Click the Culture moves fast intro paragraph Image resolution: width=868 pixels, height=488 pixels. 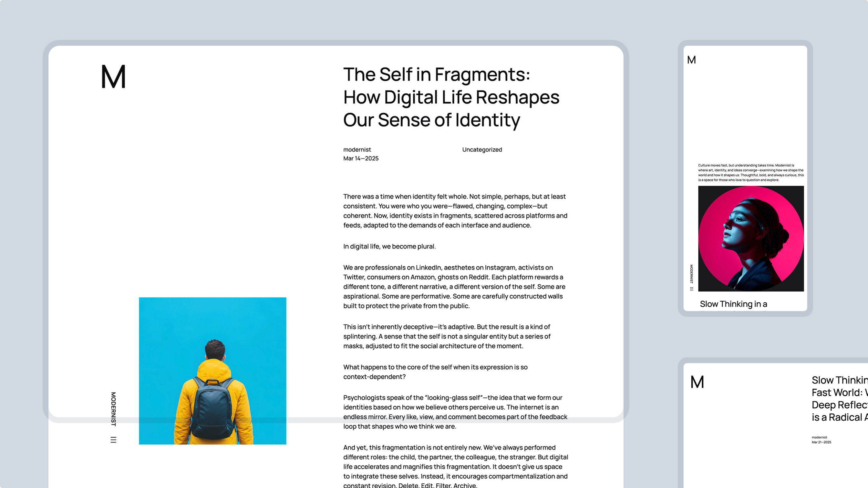(751, 172)
